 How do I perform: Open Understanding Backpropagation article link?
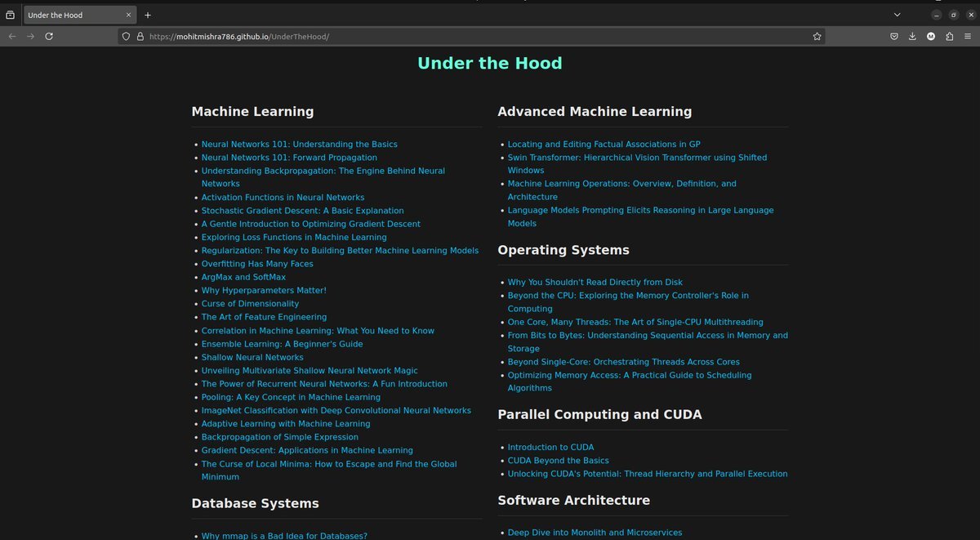[323, 177]
